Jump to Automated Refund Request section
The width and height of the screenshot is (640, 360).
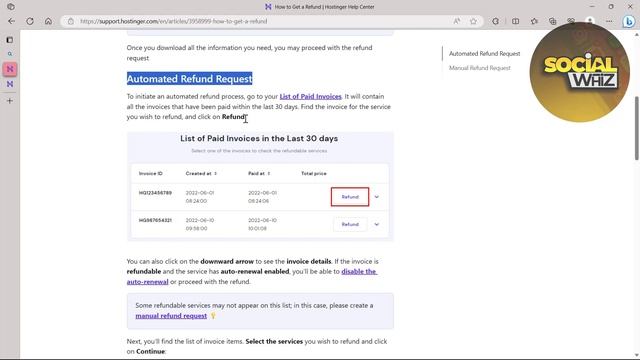click(x=484, y=53)
